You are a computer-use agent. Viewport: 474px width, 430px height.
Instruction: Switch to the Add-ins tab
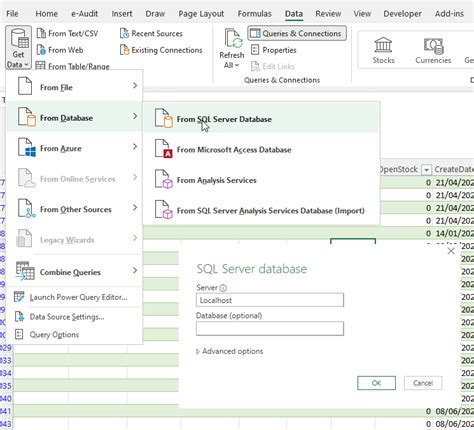[x=449, y=14]
